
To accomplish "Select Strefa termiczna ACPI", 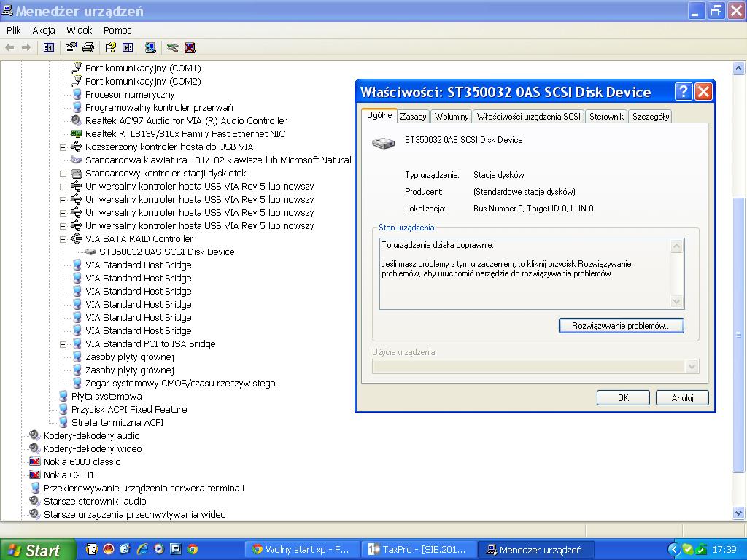I will (x=117, y=422).
